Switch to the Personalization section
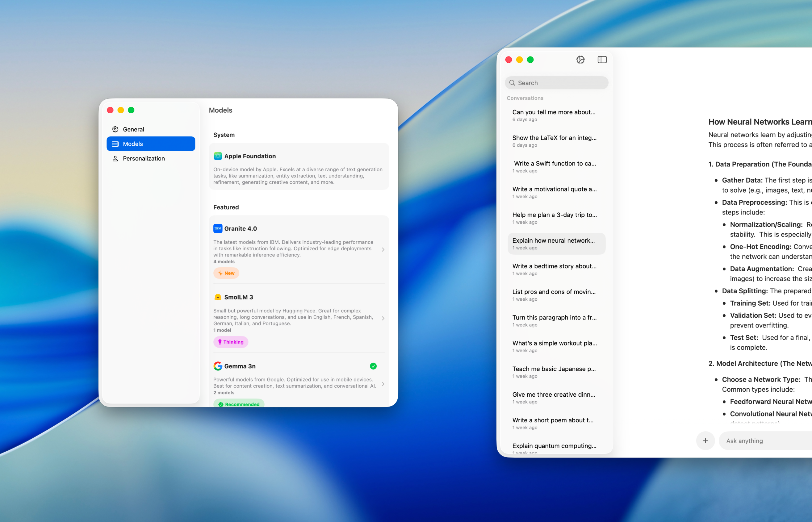812x522 pixels. (143, 158)
